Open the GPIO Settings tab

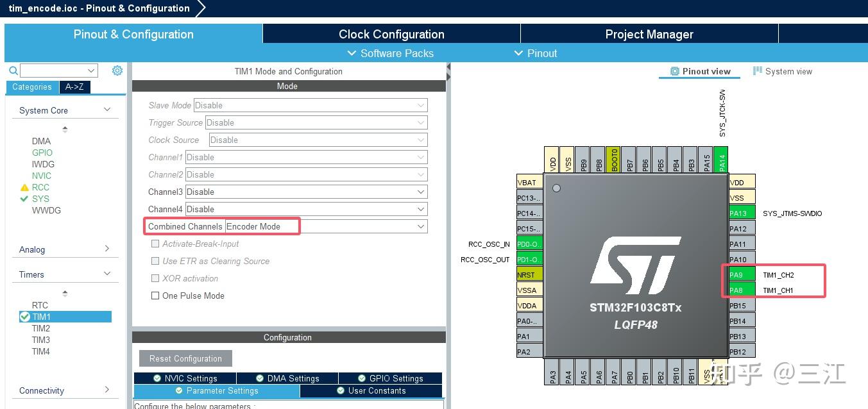[390, 378]
